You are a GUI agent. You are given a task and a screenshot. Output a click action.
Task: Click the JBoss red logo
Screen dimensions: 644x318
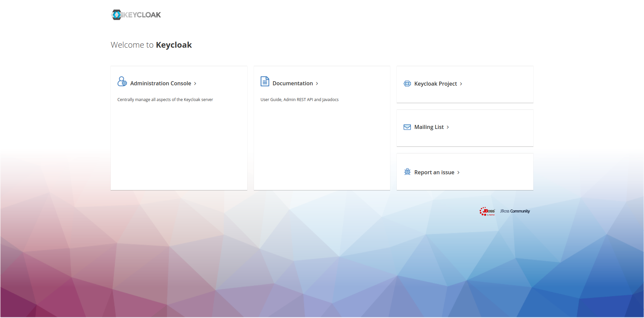point(487,211)
